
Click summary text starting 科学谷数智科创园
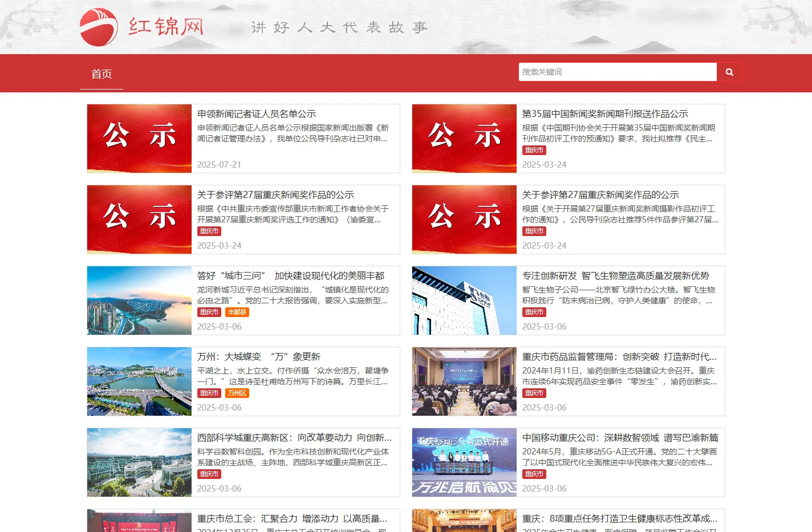(293, 457)
